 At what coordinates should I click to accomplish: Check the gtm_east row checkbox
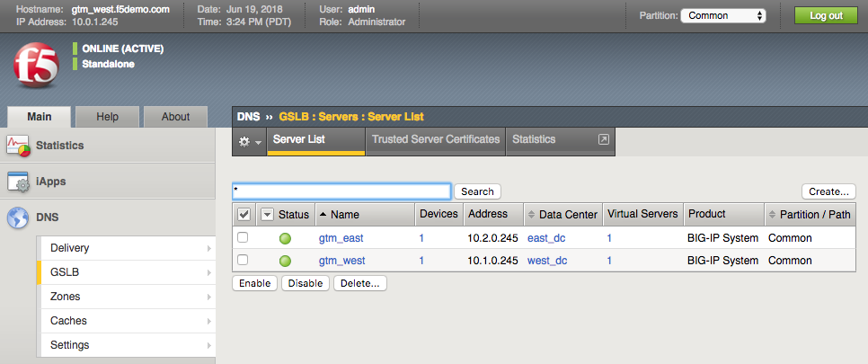click(243, 237)
